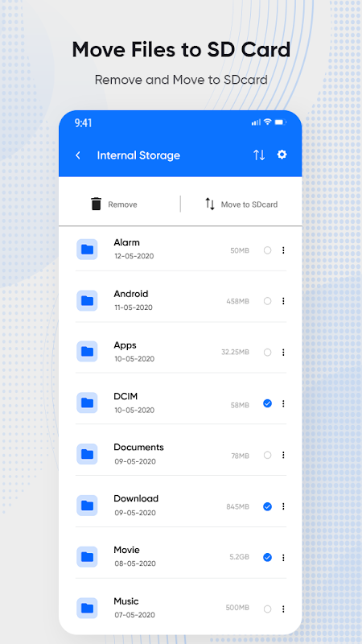The image size is (362, 644).
Task: Click the Remove button label
Action: click(x=122, y=204)
